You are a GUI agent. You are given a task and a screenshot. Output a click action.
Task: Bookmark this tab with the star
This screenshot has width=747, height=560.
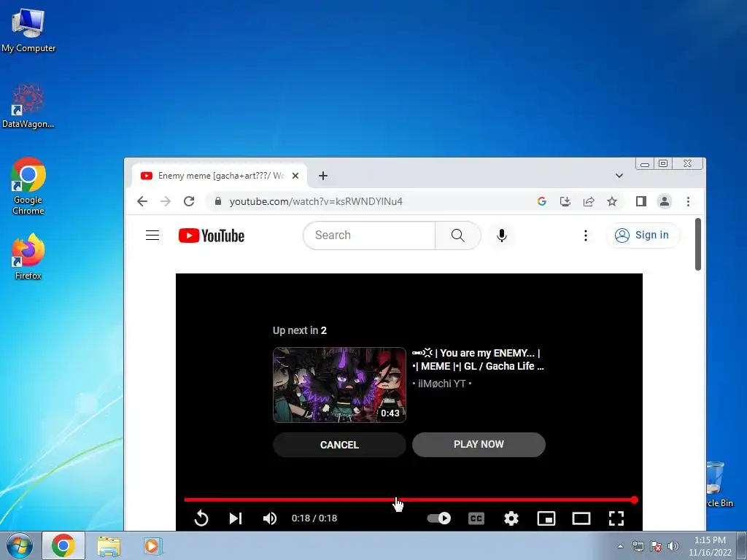coord(612,201)
